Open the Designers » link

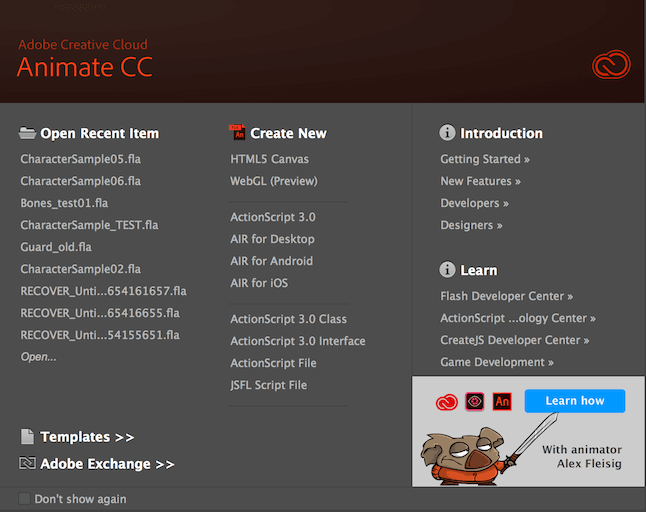pyautogui.click(x=471, y=225)
